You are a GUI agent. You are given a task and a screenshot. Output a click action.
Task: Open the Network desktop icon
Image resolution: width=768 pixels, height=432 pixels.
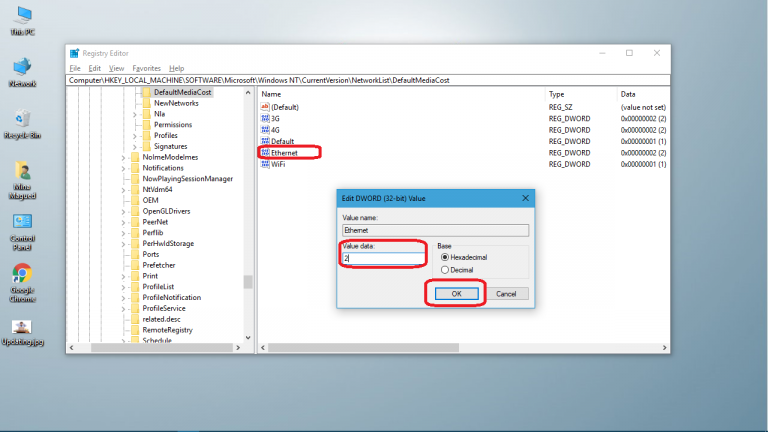(x=22, y=68)
